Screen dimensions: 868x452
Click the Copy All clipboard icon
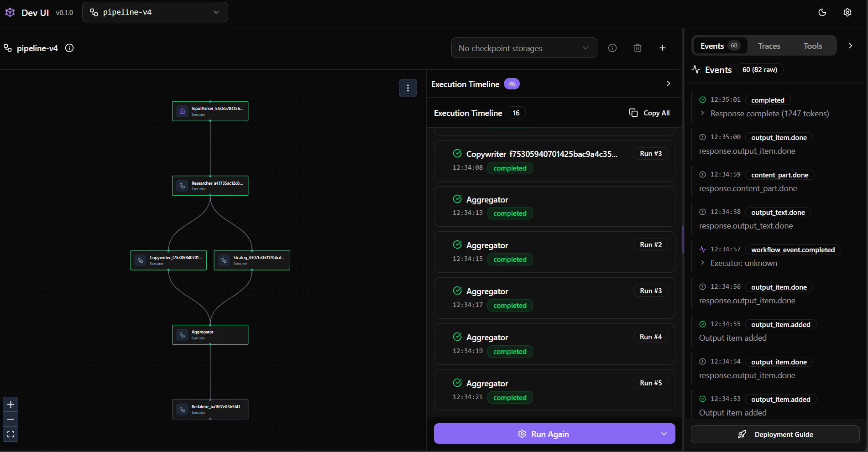pos(633,113)
